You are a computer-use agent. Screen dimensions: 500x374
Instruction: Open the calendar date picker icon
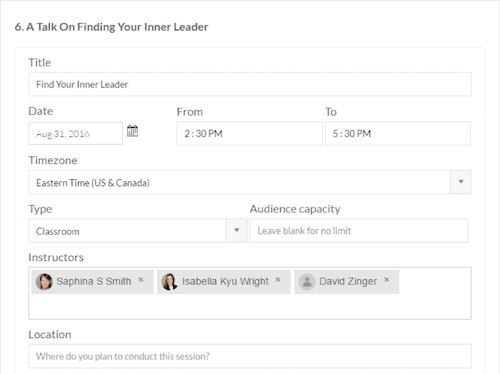pyautogui.click(x=132, y=131)
